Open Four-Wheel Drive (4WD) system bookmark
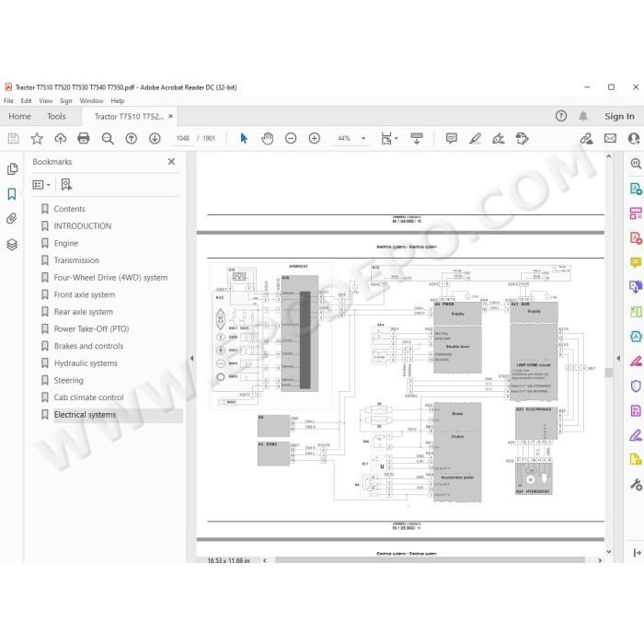644x644 pixels. click(110, 277)
